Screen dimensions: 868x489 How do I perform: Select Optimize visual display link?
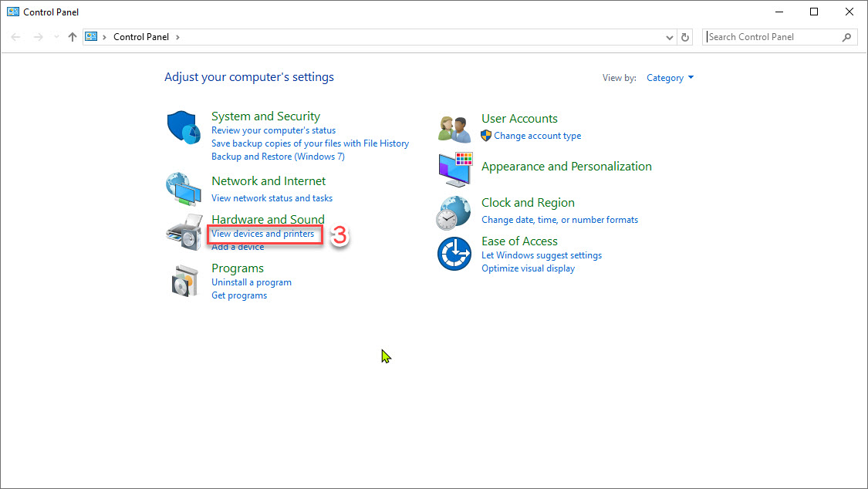[x=528, y=268]
